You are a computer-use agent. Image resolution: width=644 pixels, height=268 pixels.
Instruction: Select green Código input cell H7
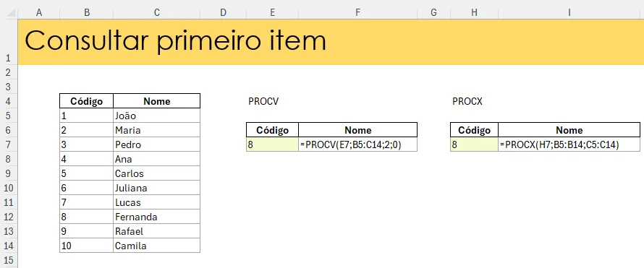tap(475, 144)
